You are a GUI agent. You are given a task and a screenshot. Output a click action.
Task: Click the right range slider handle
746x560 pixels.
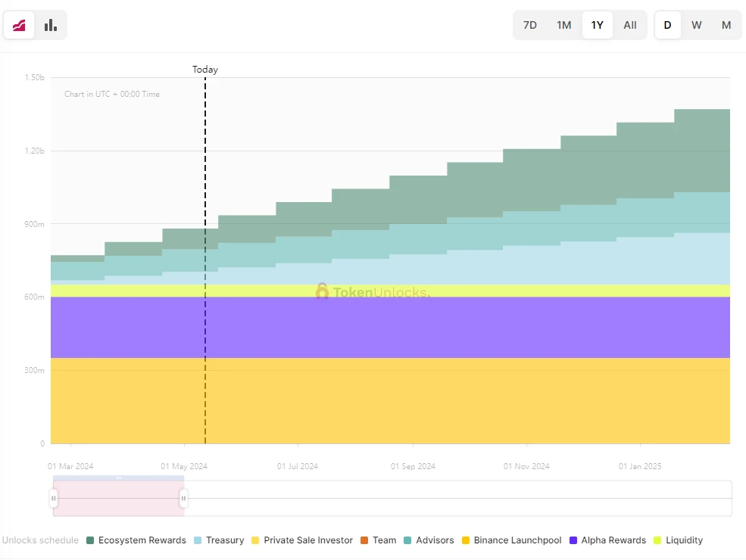coord(183,499)
